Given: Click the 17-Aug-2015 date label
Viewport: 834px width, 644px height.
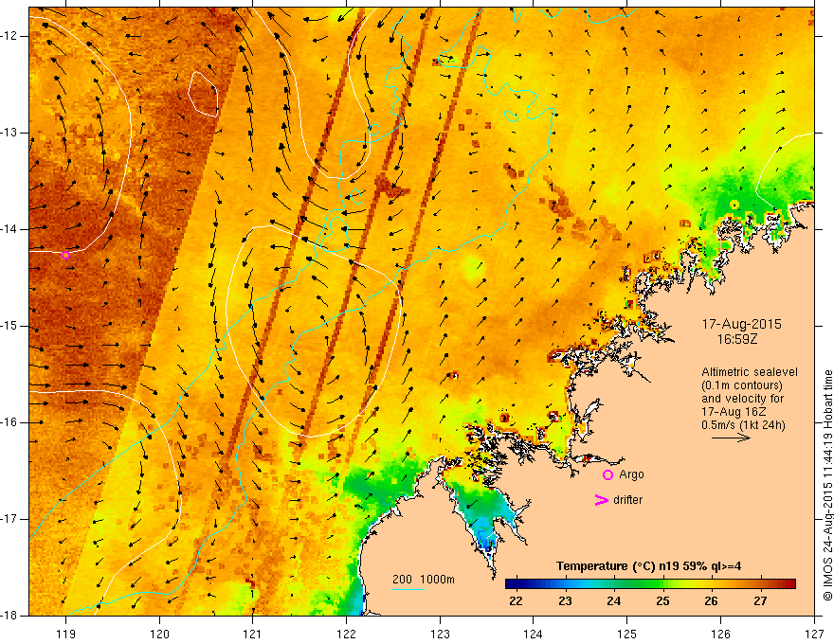Looking at the screenshot, I should click(741, 324).
